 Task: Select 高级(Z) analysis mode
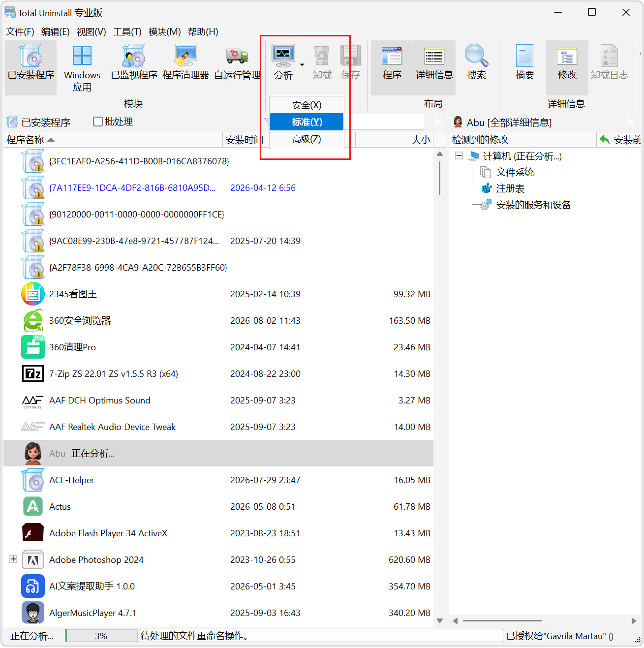[x=307, y=139]
